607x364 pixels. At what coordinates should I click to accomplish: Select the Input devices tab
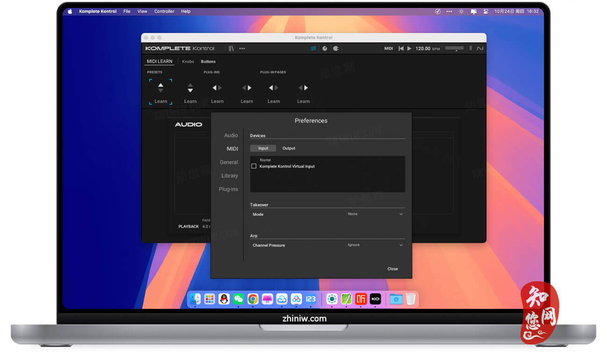point(263,148)
